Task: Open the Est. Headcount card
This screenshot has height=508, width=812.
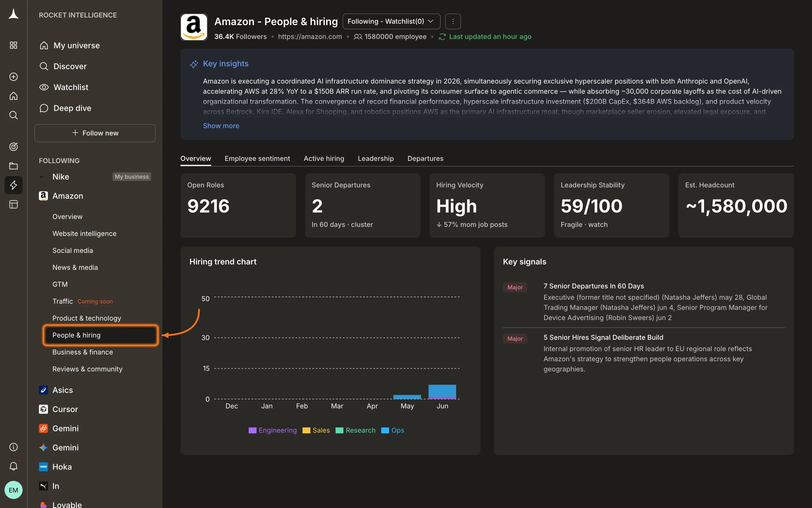Action: (736, 205)
